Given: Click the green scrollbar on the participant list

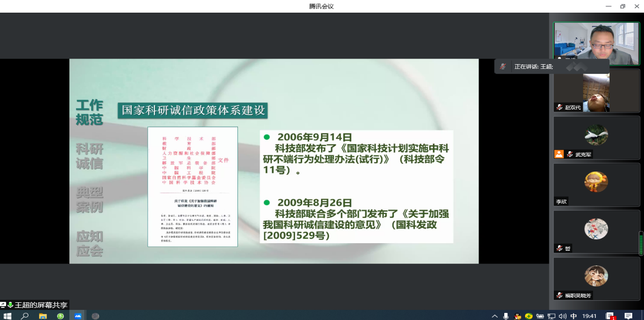Looking at the screenshot, I should pyautogui.click(x=641, y=243).
